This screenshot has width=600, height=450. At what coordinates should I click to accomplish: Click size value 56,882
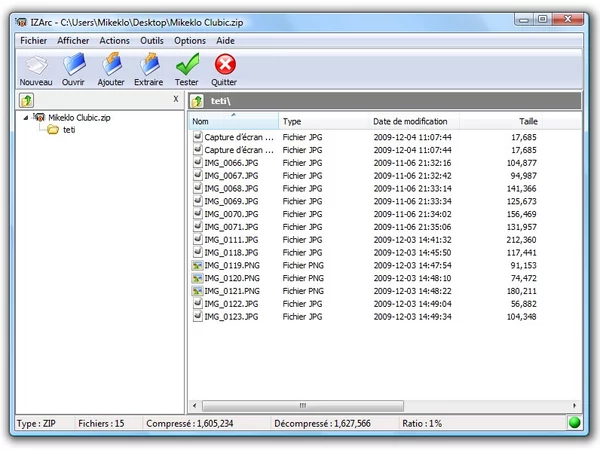[x=523, y=304]
